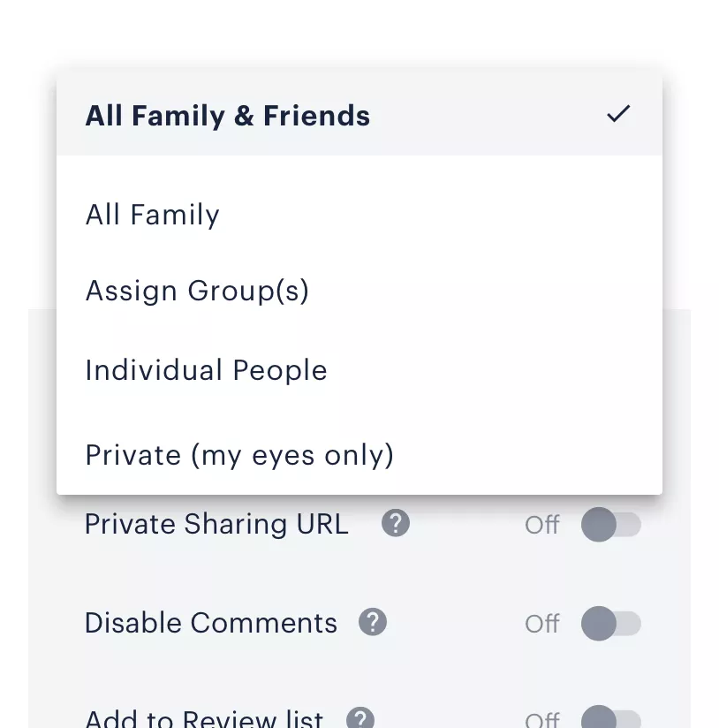This screenshot has width=719, height=728.
Task: Click the Disable Comments label text
Action: pyautogui.click(x=211, y=623)
